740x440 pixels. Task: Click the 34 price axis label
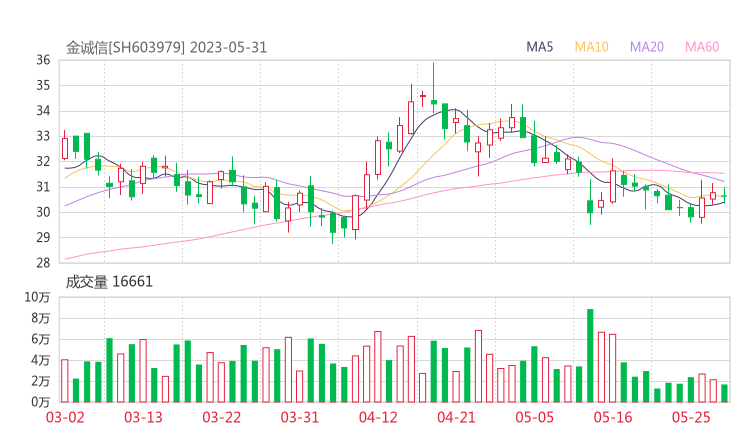tap(43, 111)
